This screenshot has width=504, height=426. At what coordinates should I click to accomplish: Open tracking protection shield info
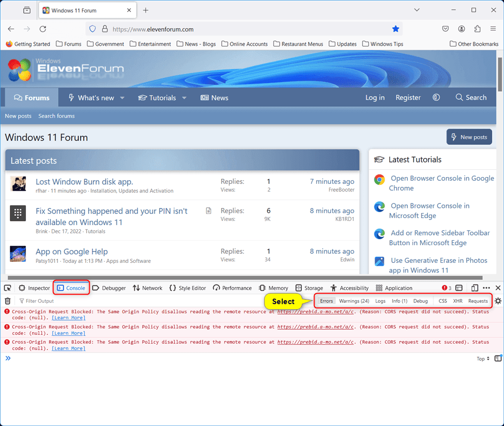click(x=93, y=29)
